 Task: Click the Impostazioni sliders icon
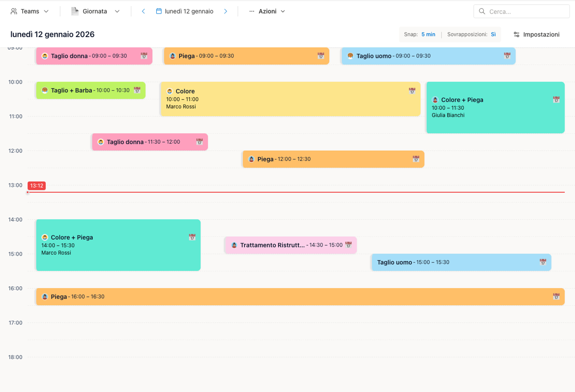(516, 35)
